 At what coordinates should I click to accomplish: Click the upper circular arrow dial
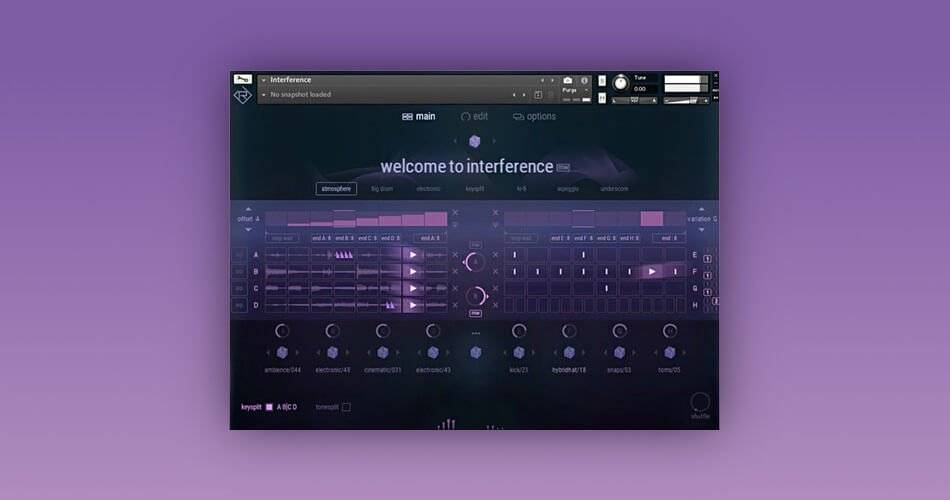475,262
